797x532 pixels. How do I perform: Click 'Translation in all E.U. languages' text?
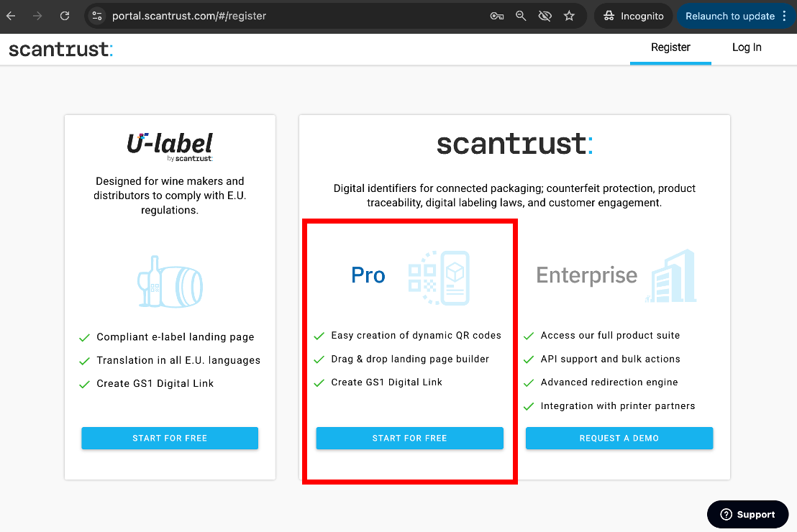[178, 360]
